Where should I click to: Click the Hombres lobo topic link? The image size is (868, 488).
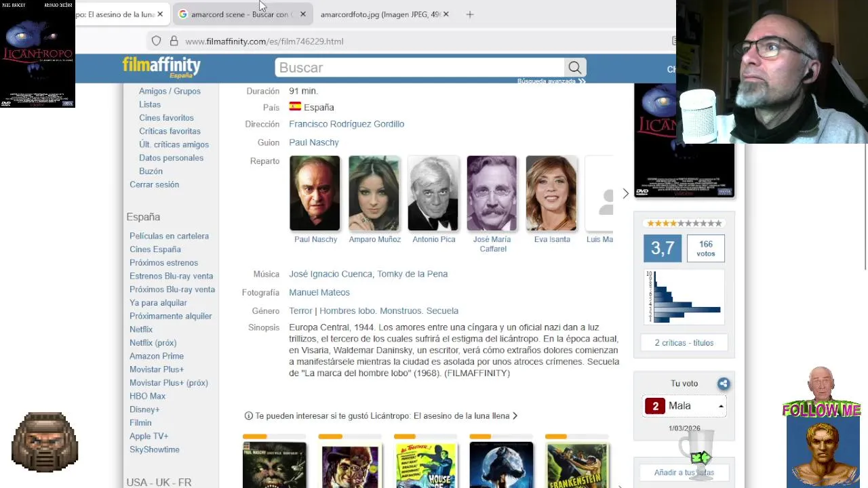pyautogui.click(x=347, y=310)
